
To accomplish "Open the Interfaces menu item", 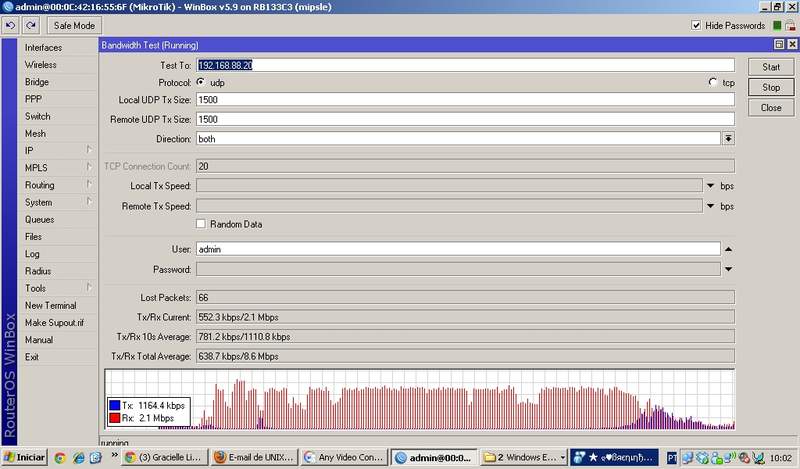I will [43, 48].
